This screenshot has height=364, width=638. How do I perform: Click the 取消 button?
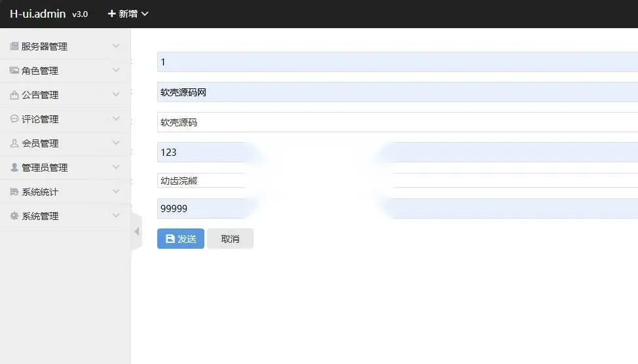tap(231, 239)
